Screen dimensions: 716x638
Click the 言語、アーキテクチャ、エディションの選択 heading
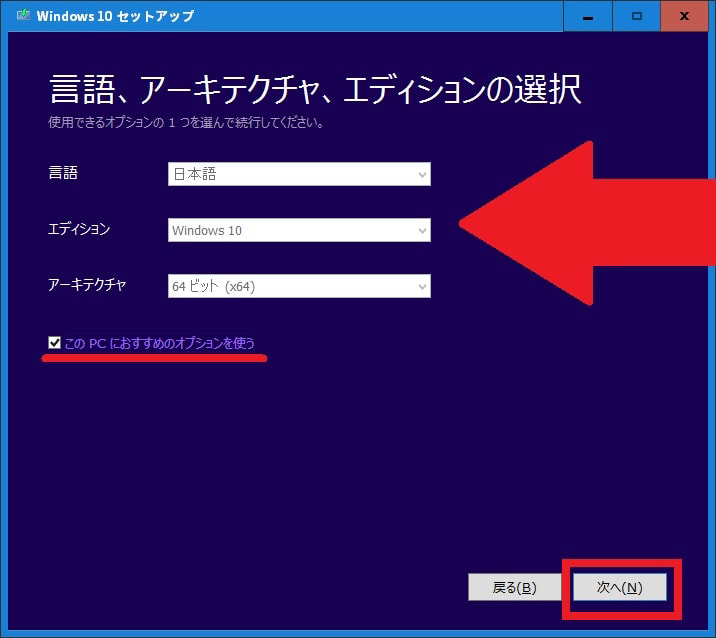point(315,89)
